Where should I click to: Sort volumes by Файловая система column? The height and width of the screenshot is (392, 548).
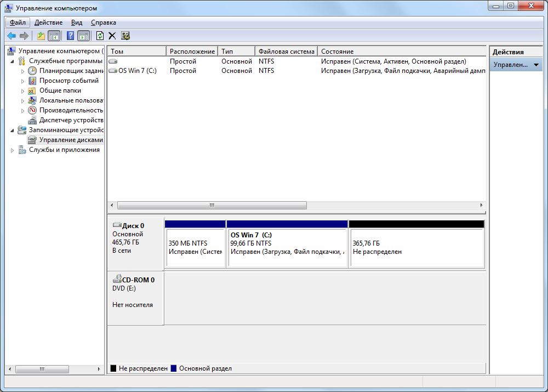286,52
